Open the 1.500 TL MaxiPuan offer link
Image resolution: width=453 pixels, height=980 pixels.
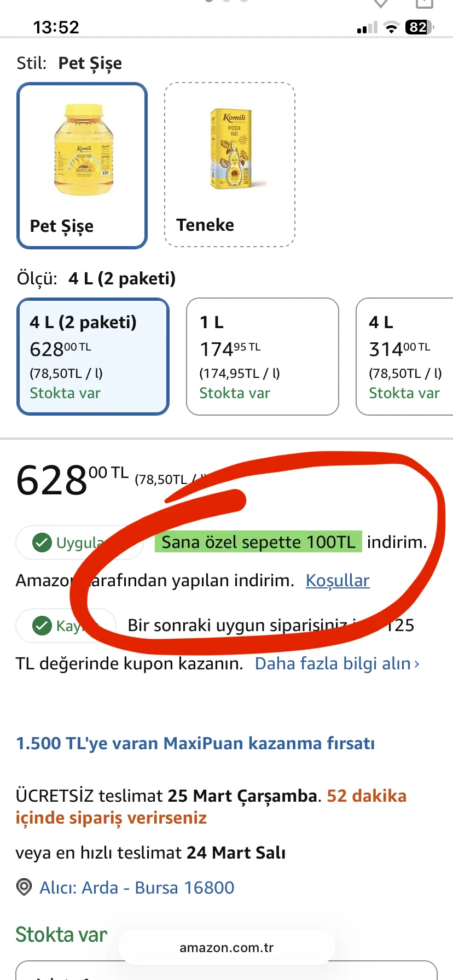tap(195, 743)
